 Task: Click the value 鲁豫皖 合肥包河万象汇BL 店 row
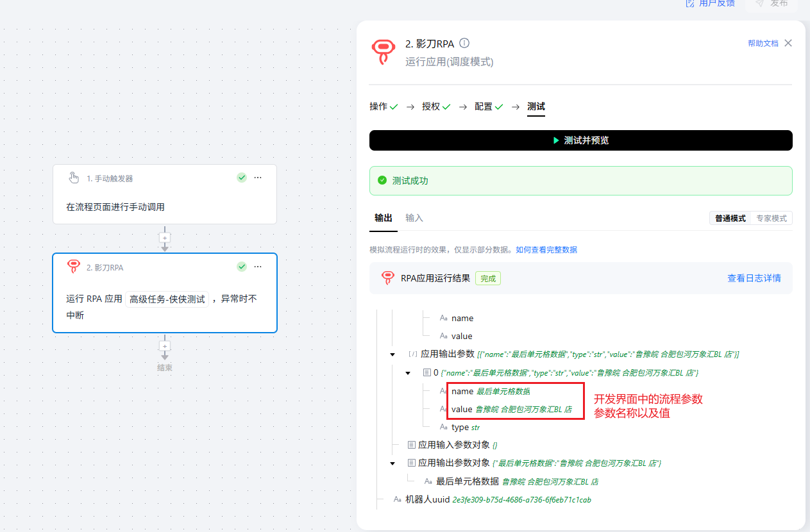click(505, 409)
